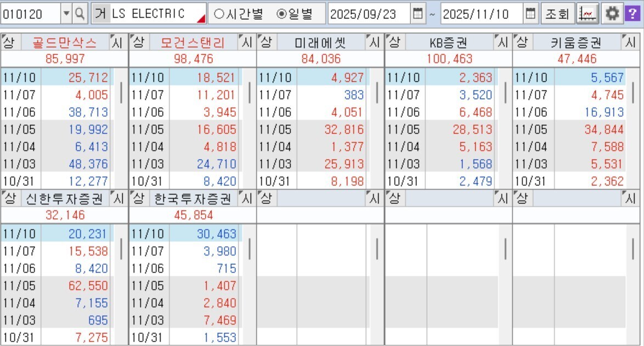644x346 pixels.
Task: Select the 미래에셋 broker header
Action: [x=321, y=42]
